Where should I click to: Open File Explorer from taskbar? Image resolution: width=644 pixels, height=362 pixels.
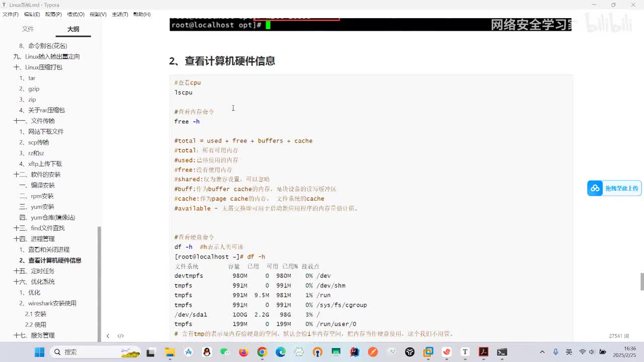coord(170,352)
